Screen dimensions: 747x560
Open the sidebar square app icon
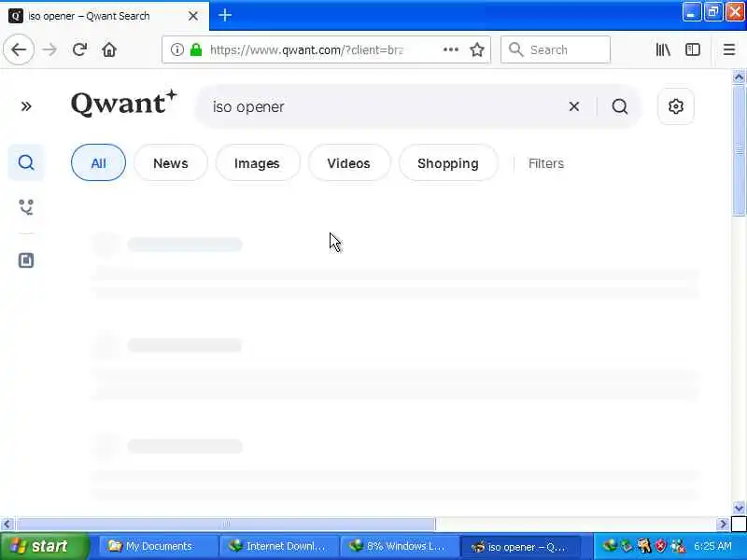point(26,260)
